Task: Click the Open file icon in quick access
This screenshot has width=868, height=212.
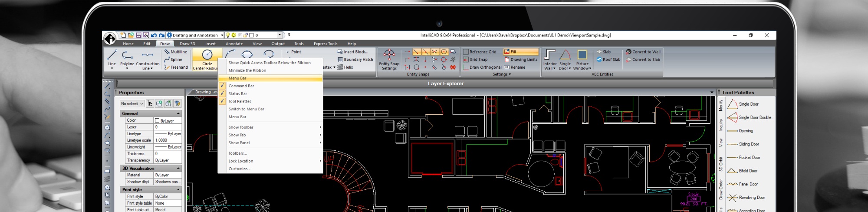Action: 131,35
